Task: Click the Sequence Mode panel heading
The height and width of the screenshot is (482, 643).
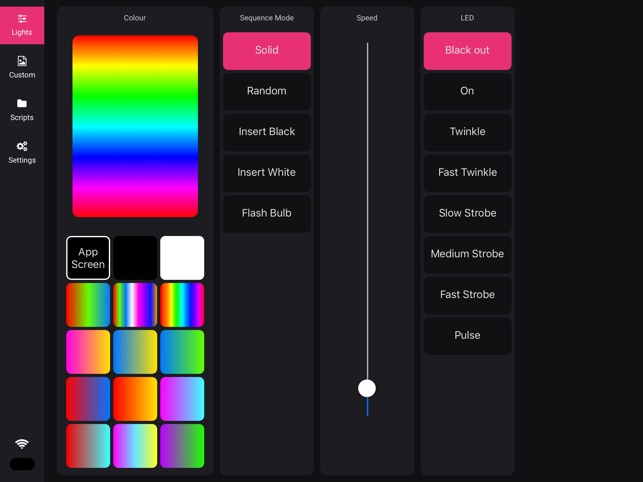Action: 267,18
